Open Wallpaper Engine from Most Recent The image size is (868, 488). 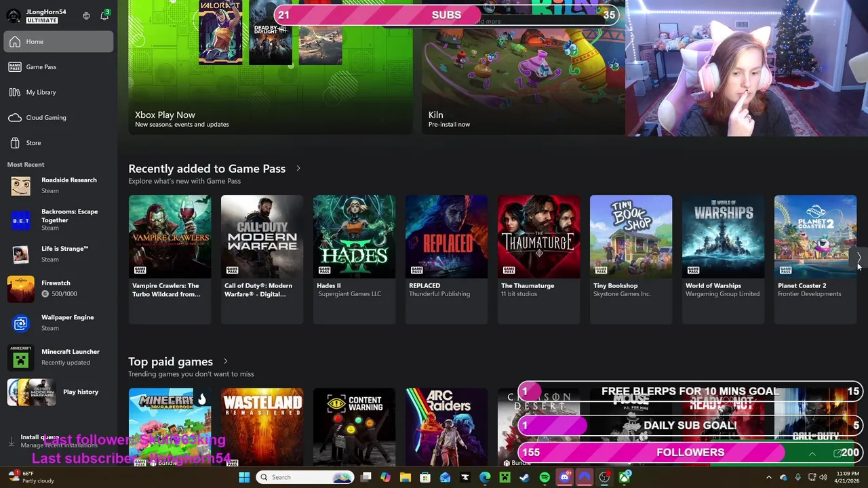pos(58,323)
